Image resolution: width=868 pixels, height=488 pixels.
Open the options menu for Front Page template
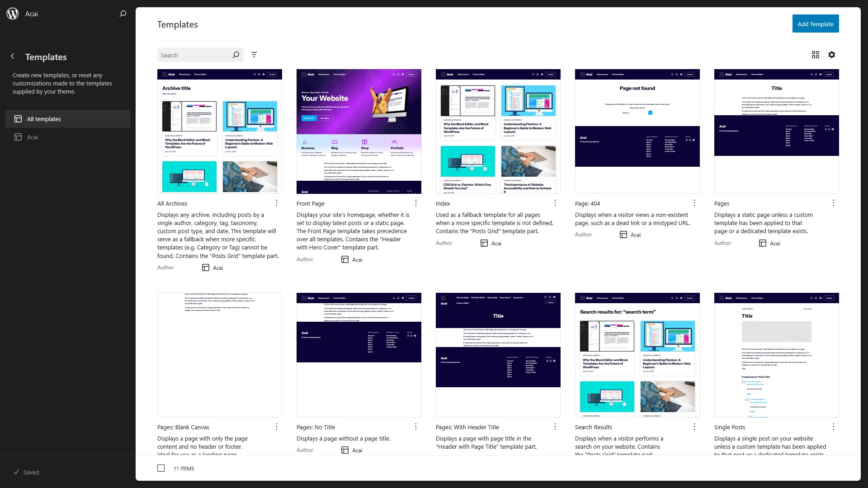pyautogui.click(x=415, y=203)
